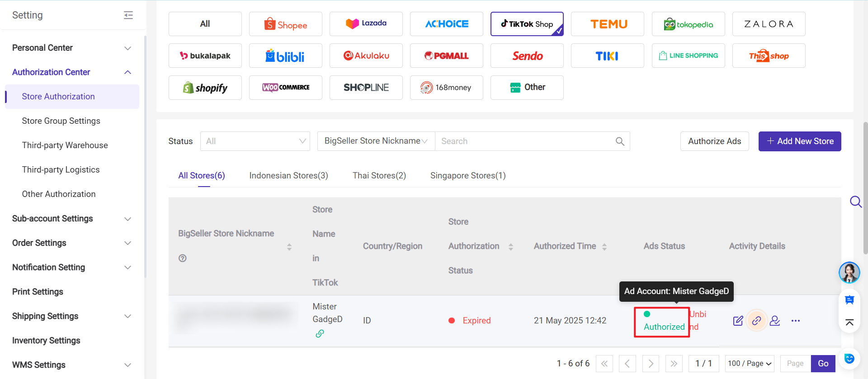Image resolution: width=868 pixels, height=379 pixels.
Task: Open the customer service avatar widget
Action: click(849, 272)
